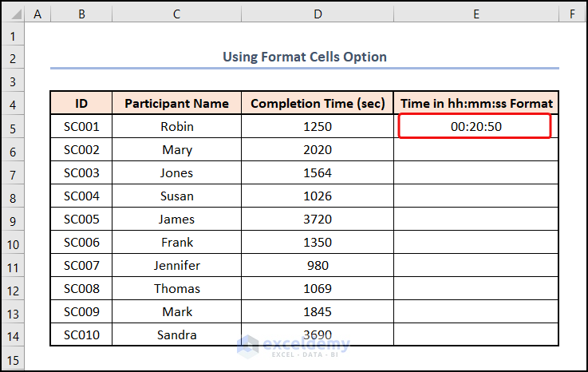
Task: Click the 'Participant Name' header cell
Action: pyautogui.click(x=176, y=104)
